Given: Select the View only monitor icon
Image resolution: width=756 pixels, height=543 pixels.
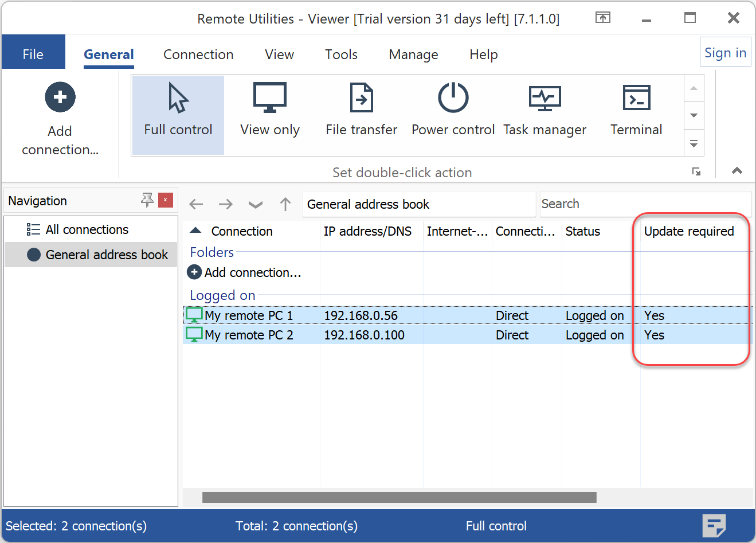Looking at the screenshot, I should click(x=269, y=99).
